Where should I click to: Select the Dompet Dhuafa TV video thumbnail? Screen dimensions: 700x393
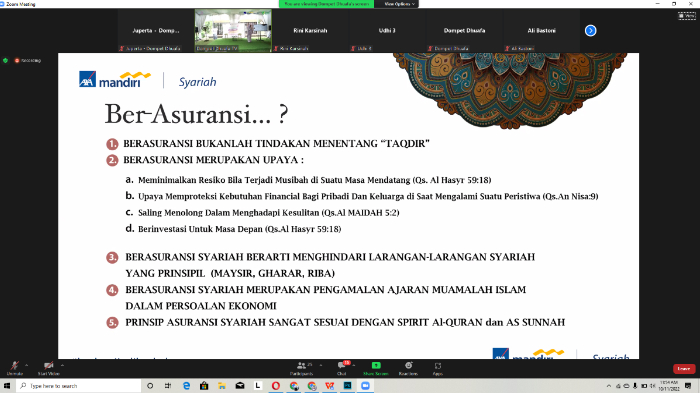click(x=233, y=30)
